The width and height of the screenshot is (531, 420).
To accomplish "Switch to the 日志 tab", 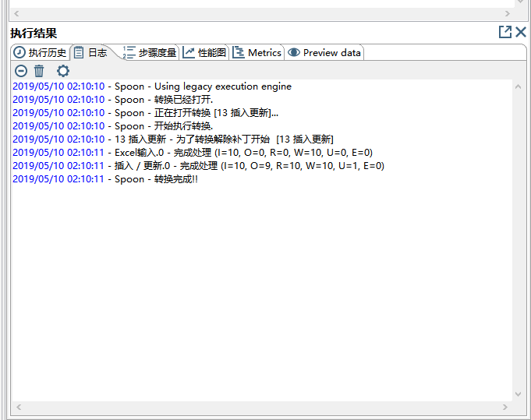I will tap(92, 53).
